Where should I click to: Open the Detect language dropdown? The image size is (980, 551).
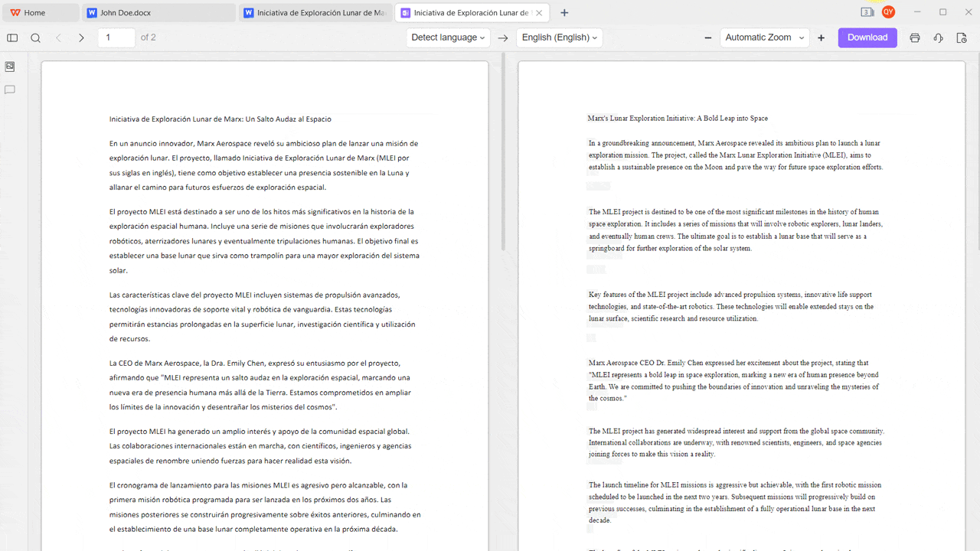coord(448,37)
